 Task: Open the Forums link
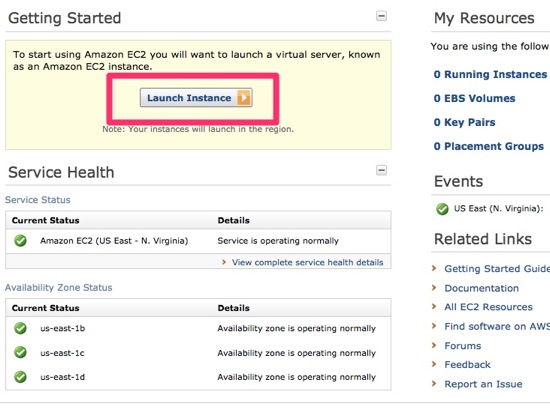coord(463,346)
